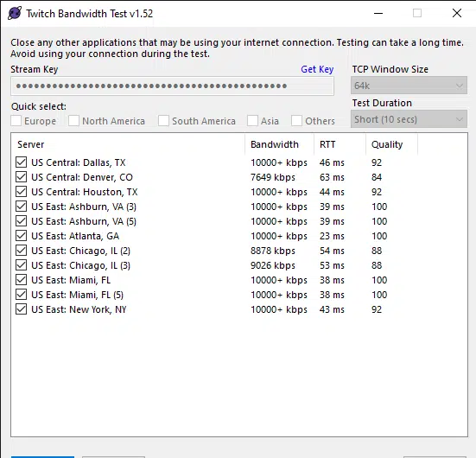Select US East: Atlanta, GA server name
The image size is (476, 458).
(x=75, y=236)
